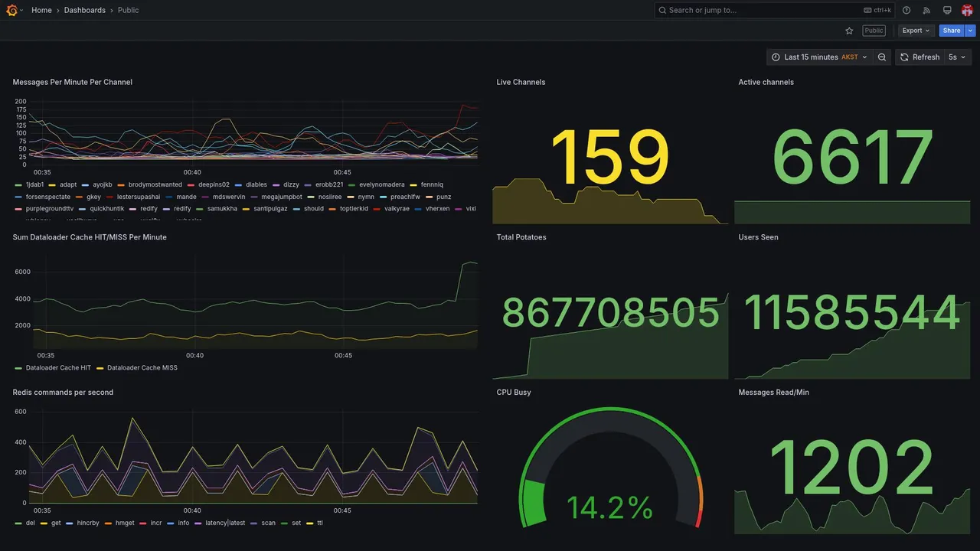
Task: Star this dashboard as favorite
Action: tap(849, 31)
